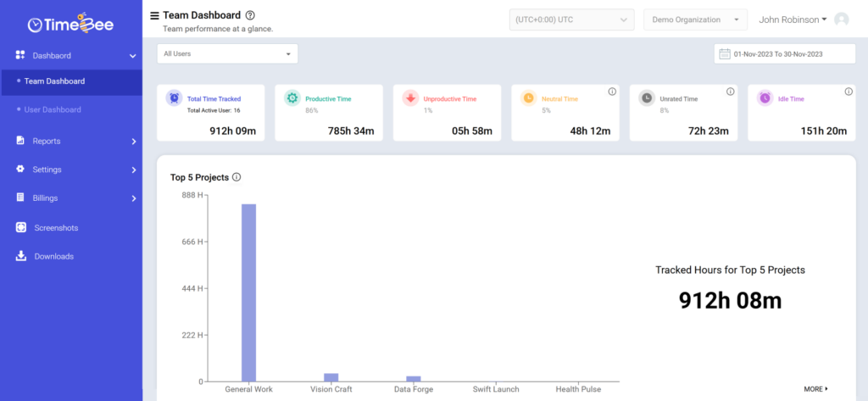Click the Productive Time card label
Screen dimensions: 868x401
[328, 99]
